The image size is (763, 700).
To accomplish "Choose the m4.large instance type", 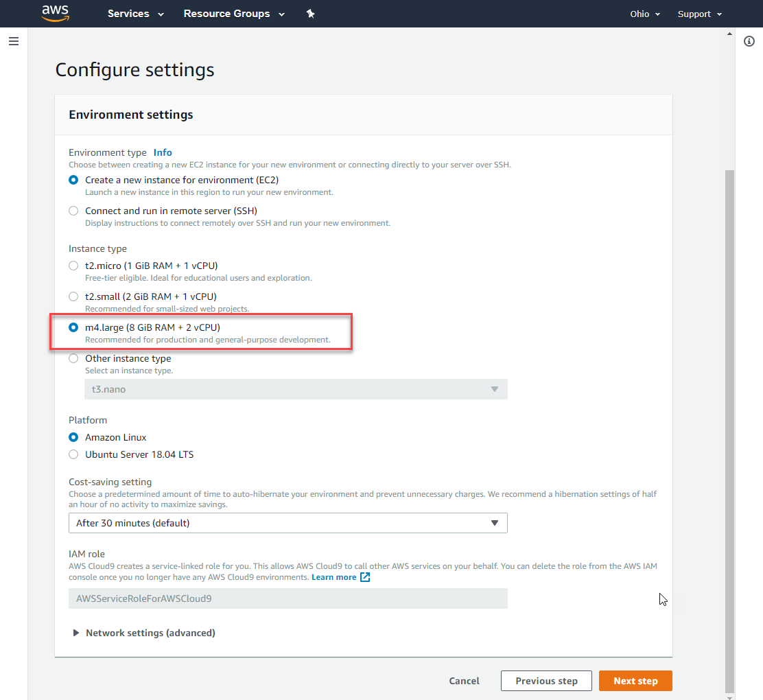I will 73,327.
